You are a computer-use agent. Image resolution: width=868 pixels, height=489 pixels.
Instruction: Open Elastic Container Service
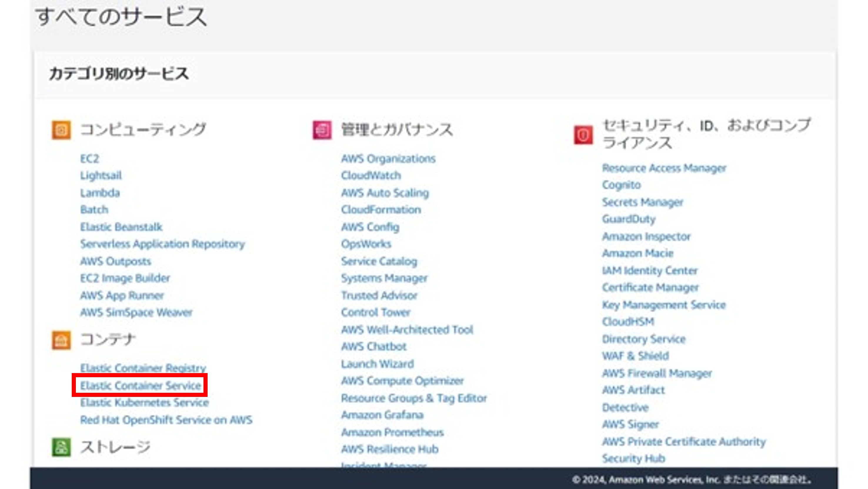click(141, 385)
